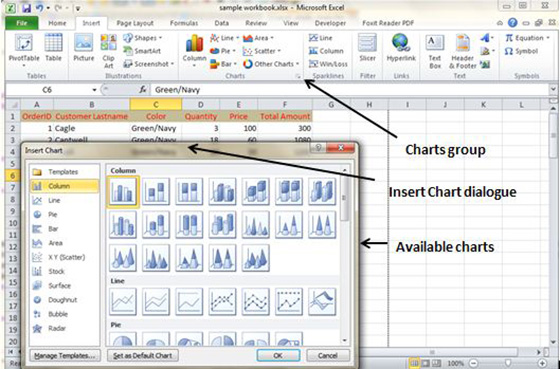Select Pie chart category in dialog list
This screenshot has height=369, width=560.
point(65,215)
